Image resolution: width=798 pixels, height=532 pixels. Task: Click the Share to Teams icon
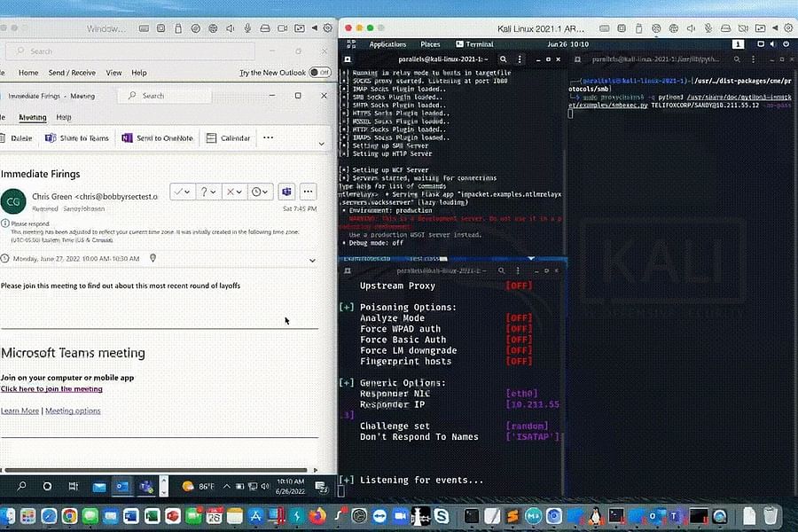pyautogui.click(x=49, y=137)
